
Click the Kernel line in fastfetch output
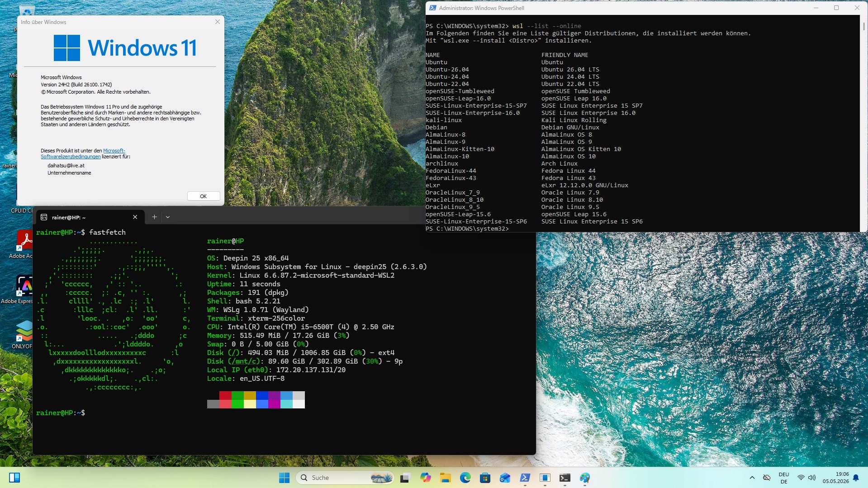point(300,275)
